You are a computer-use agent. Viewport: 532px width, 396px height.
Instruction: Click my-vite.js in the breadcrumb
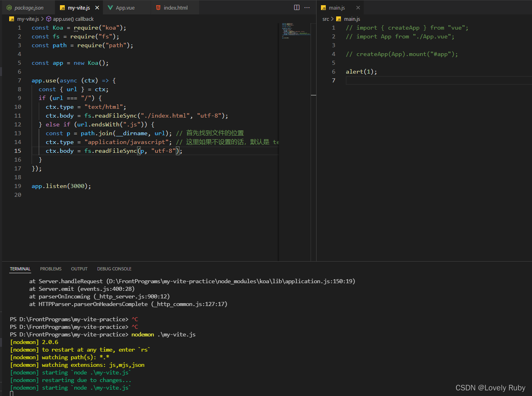tap(28, 19)
